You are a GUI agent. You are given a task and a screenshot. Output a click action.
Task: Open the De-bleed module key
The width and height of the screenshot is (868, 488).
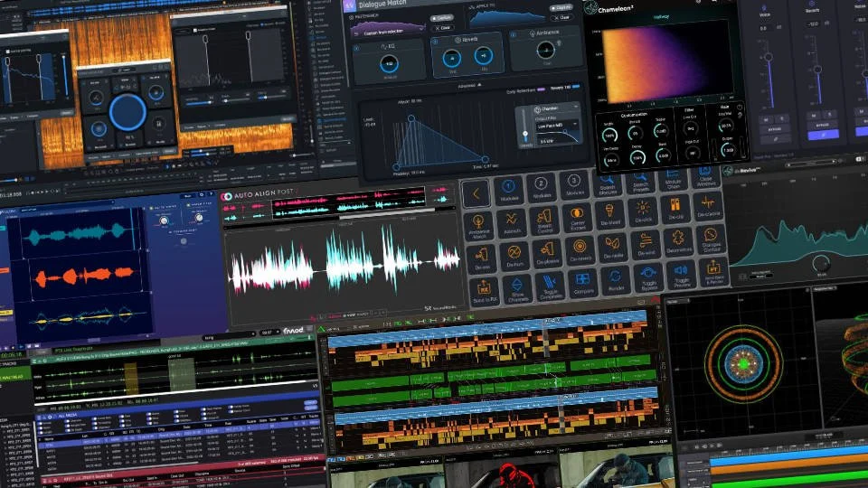pyautogui.click(x=609, y=215)
